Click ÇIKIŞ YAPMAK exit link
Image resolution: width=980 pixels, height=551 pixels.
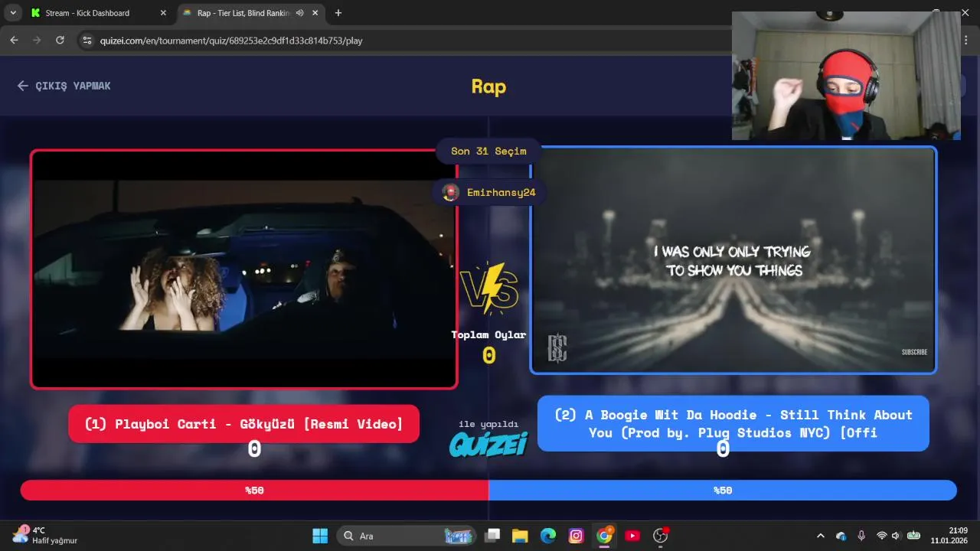(x=64, y=86)
